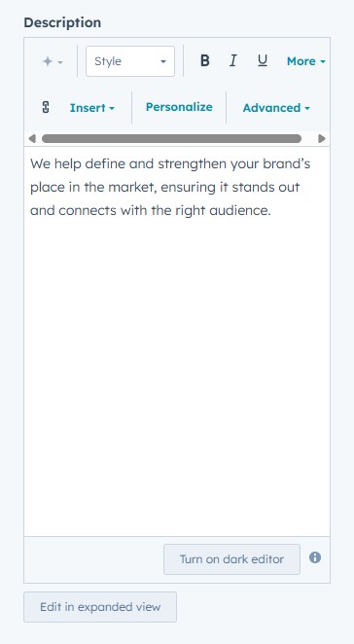Place cursor after "audience." in the editor
Viewport: 354px width, 644px height.
click(x=272, y=211)
